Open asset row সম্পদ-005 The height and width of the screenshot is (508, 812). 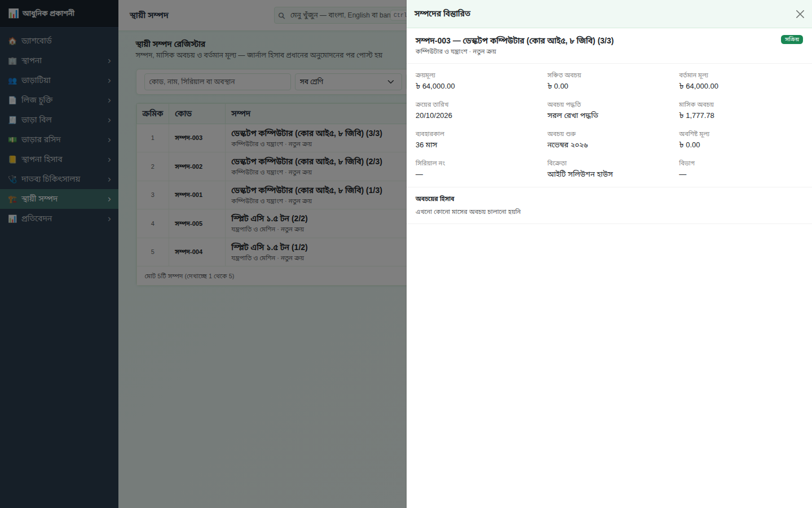(271, 224)
